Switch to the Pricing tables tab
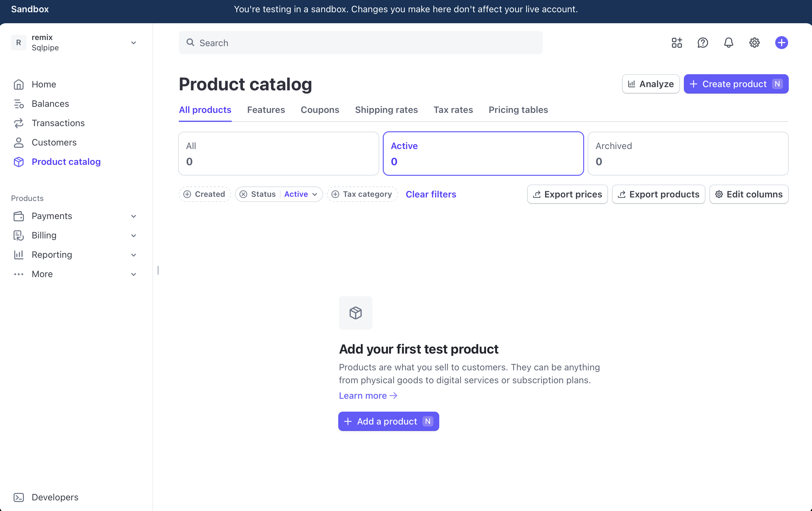812x511 pixels. 518,110
